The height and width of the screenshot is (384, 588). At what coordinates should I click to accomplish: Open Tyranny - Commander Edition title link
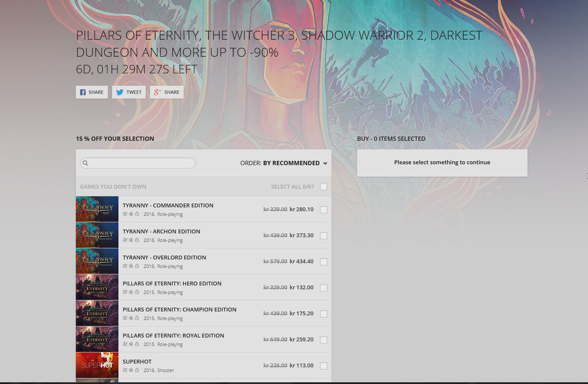[x=168, y=205]
